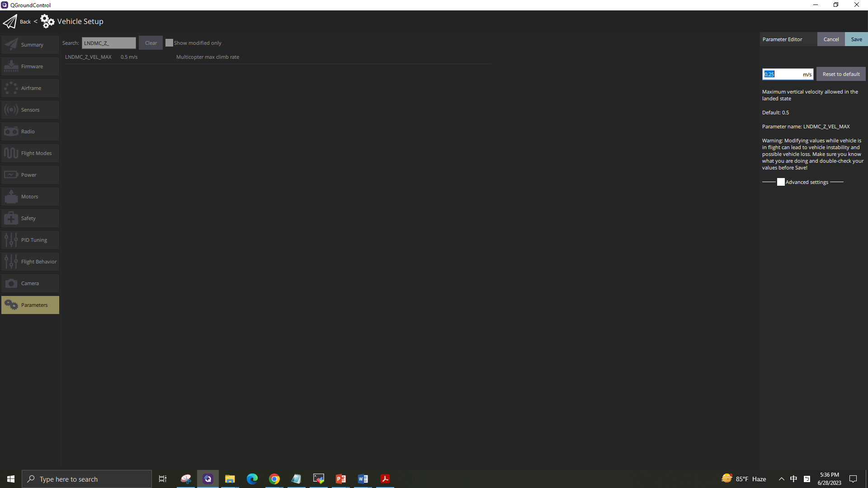This screenshot has width=868, height=488.
Task: Click the paper plane Back icon
Action: tap(10, 21)
